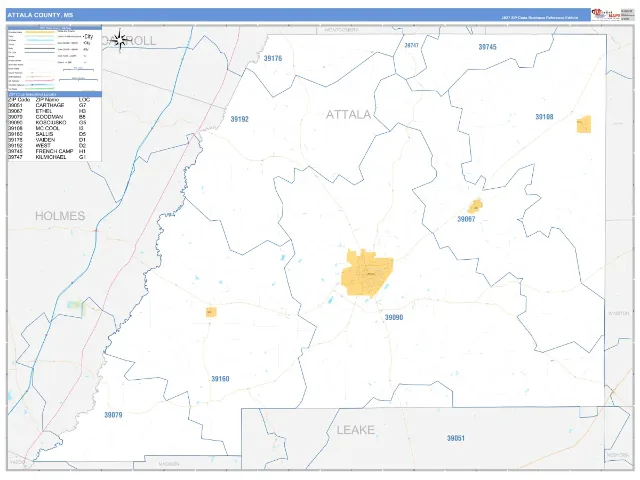Click ZIP label 39090 on map
The height and width of the screenshot is (480, 640).
(x=394, y=317)
